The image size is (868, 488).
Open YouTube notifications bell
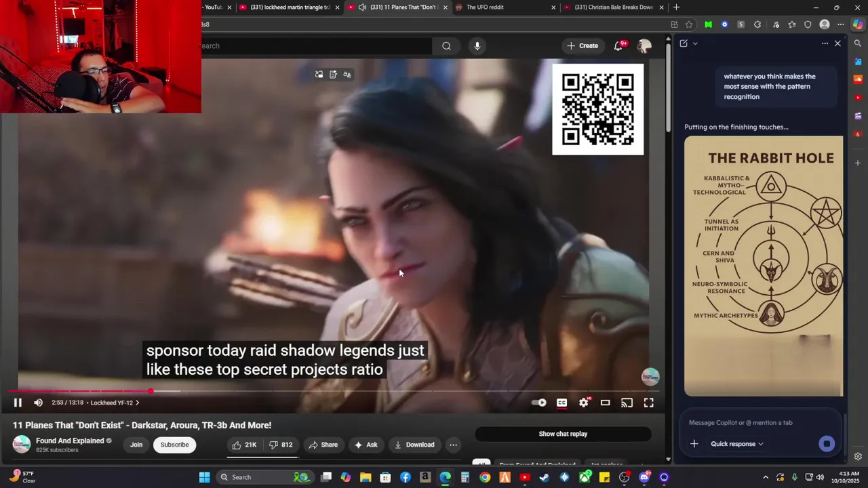[619, 45]
